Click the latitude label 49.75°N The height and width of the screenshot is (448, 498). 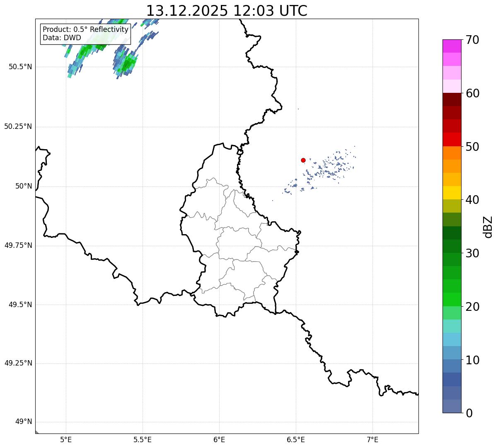click(x=18, y=245)
